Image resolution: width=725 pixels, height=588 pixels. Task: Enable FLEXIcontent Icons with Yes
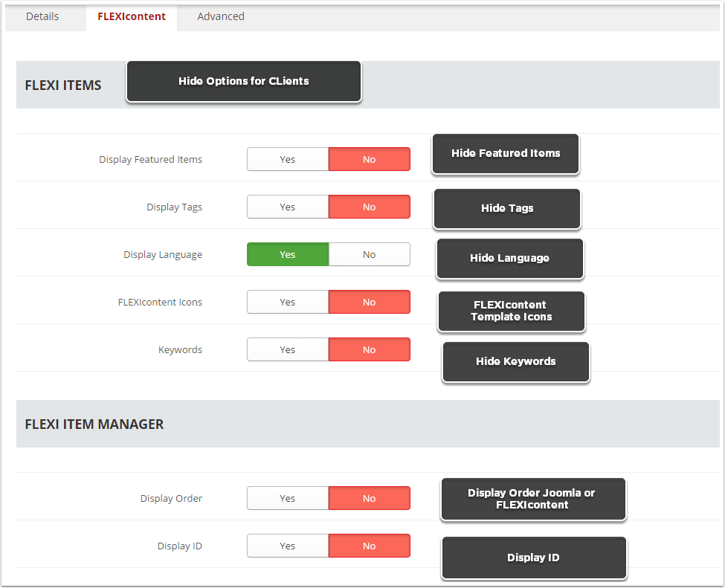tap(288, 302)
